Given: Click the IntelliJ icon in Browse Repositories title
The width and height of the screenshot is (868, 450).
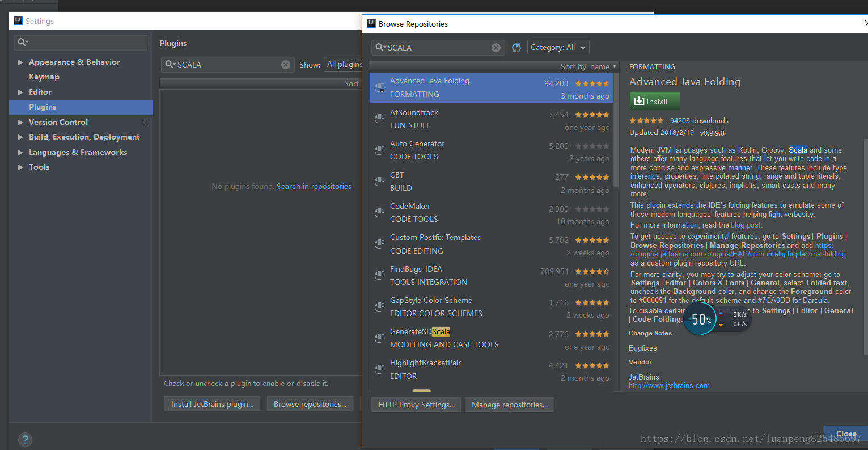Looking at the screenshot, I should [x=371, y=23].
